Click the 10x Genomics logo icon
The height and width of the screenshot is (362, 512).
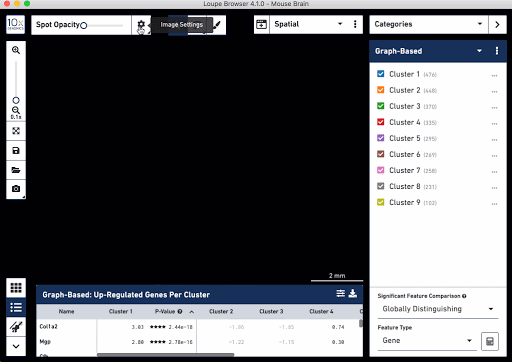click(x=15, y=24)
